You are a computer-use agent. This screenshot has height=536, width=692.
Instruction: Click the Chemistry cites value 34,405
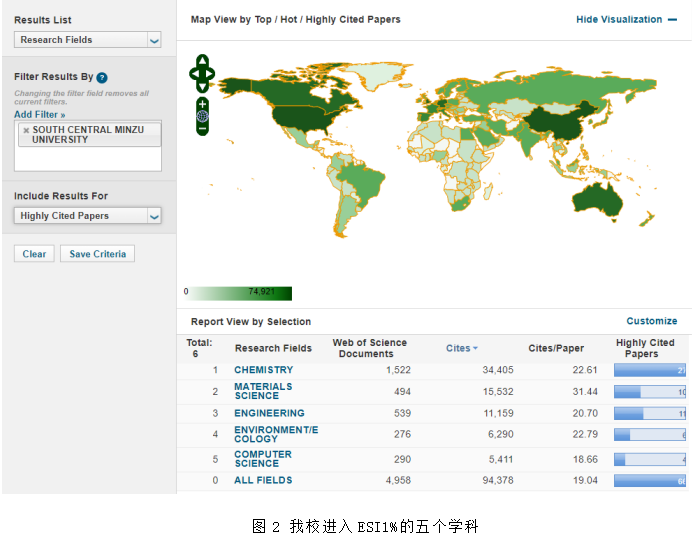tap(498, 370)
